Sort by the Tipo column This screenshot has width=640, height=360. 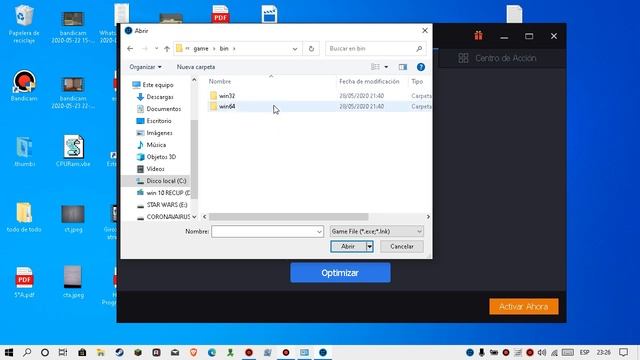point(417,82)
